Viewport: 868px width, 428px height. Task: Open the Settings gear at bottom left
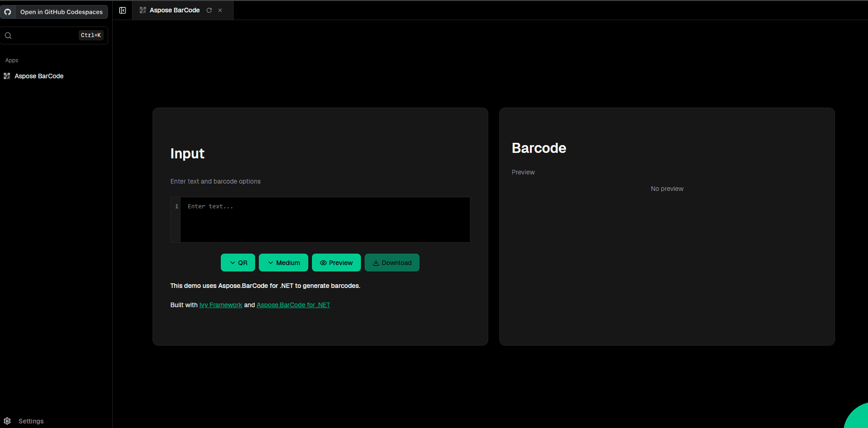coord(7,421)
